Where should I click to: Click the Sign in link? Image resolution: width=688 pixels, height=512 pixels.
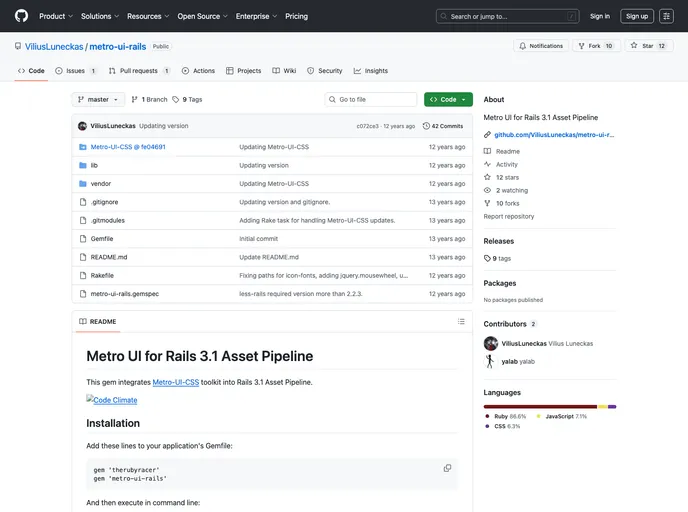(x=600, y=16)
